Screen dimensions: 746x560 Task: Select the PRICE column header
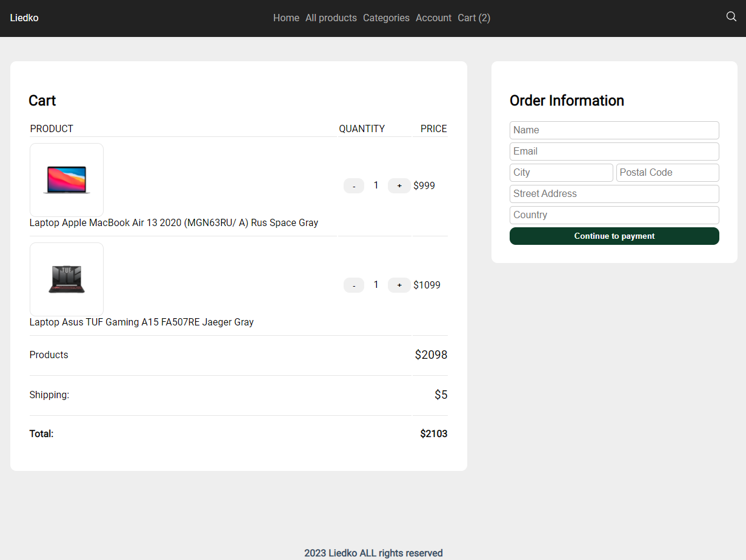[x=434, y=129]
